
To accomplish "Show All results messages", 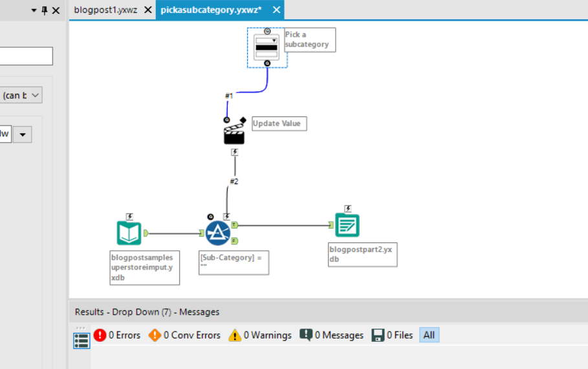I will 429,335.
